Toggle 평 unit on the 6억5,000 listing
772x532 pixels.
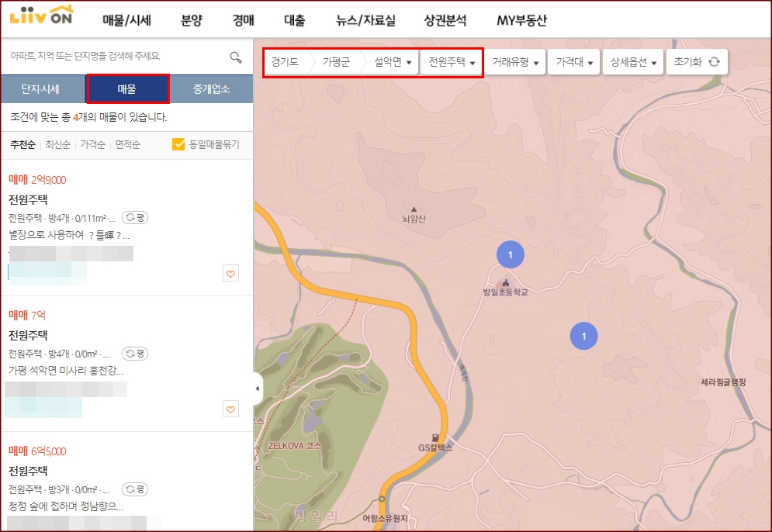pos(135,489)
